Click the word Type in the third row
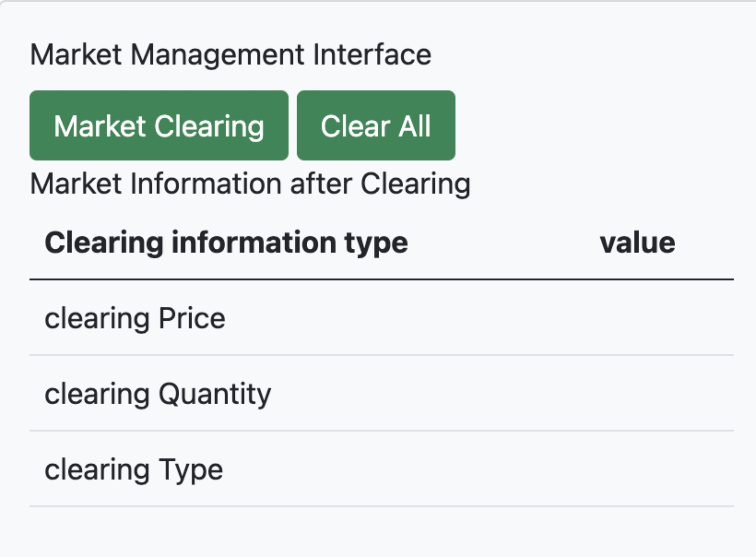 [x=191, y=470]
